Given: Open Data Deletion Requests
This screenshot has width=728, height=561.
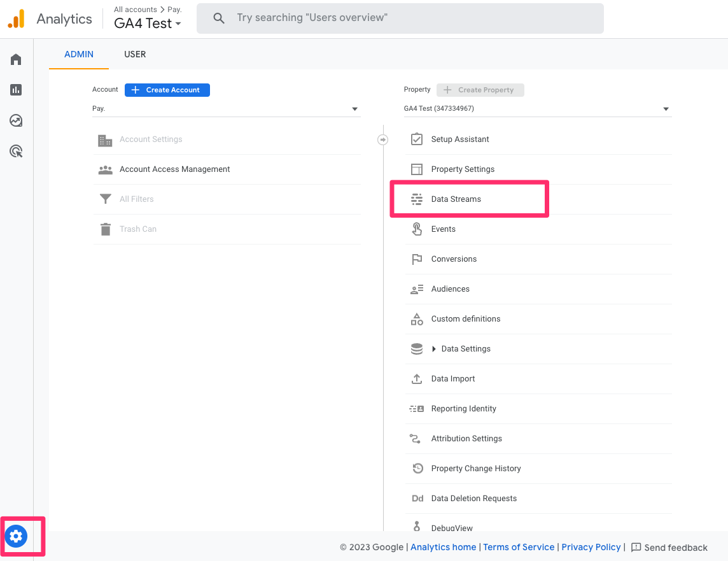Looking at the screenshot, I should click(x=473, y=499).
